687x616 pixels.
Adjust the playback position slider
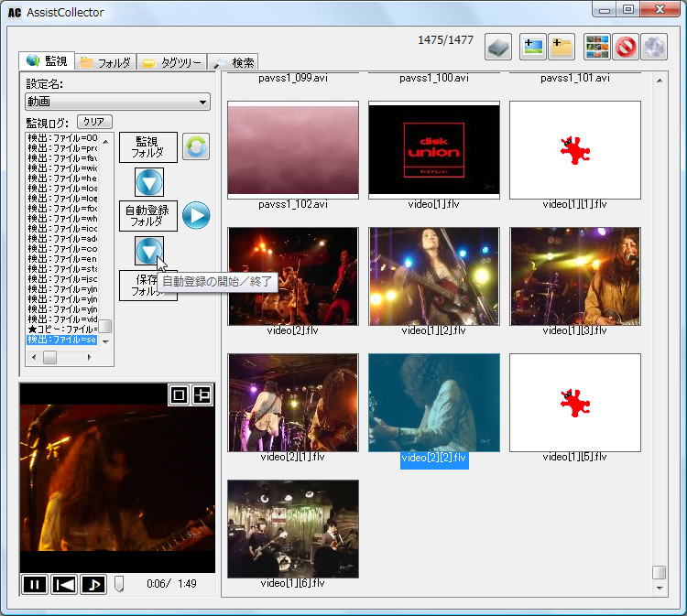click(x=119, y=584)
